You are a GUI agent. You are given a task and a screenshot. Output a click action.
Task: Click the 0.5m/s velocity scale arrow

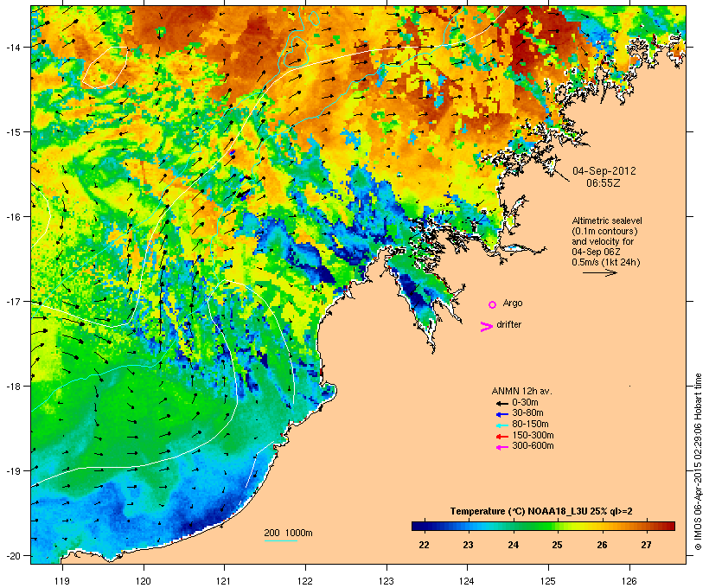pos(600,272)
